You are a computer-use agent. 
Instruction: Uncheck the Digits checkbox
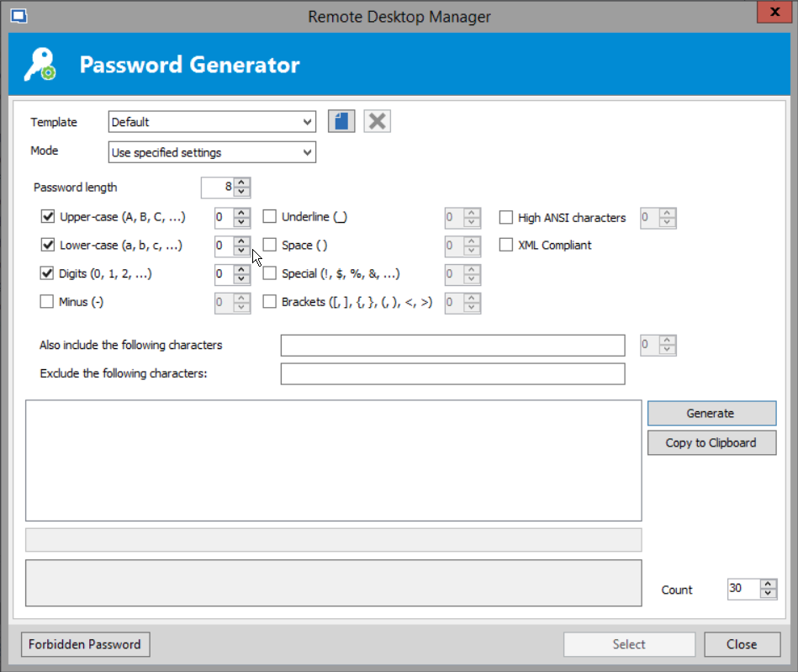47,274
